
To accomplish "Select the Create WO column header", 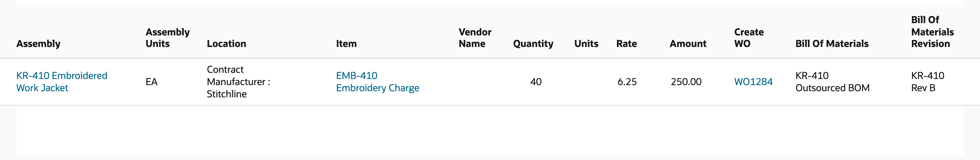I will [749, 38].
